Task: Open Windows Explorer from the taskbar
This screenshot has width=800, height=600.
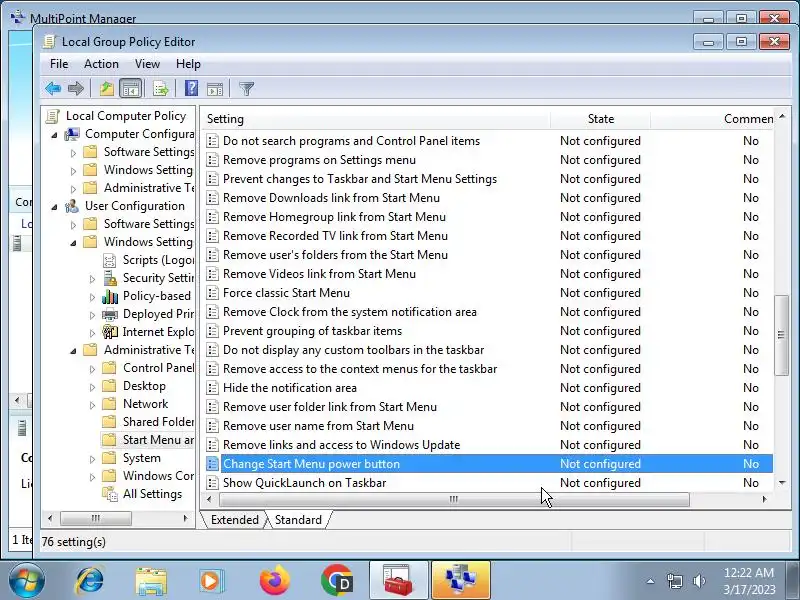Action: (x=151, y=581)
